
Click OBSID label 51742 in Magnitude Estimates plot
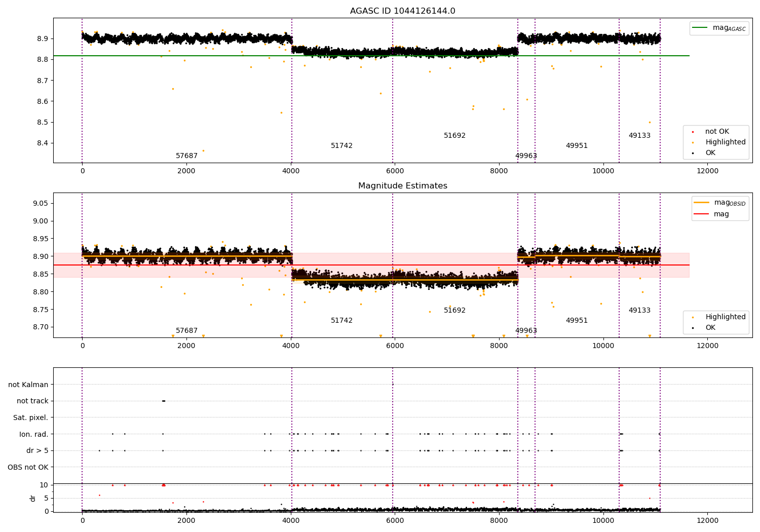(x=341, y=321)
